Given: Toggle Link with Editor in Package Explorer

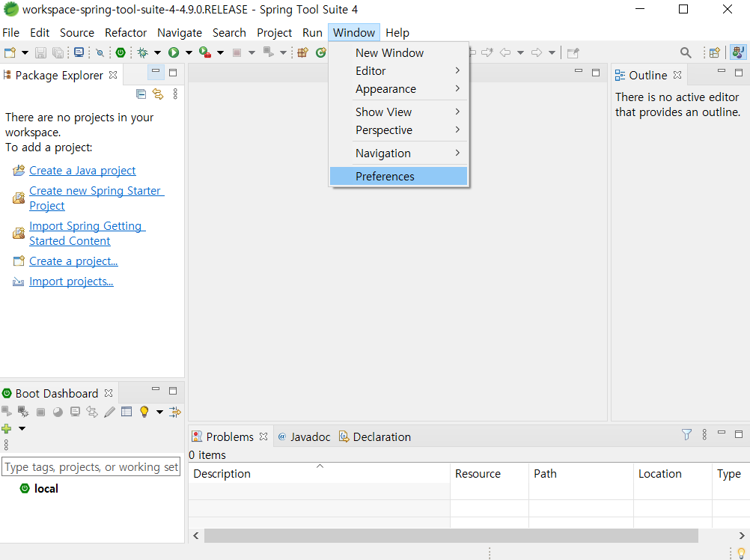Looking at the screenshot, I should (x=158, y=94).
